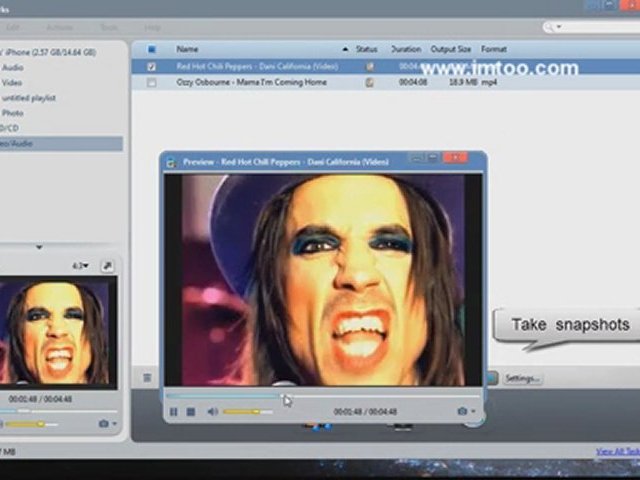Pause playback in the Preview window
This screenshot has width=640, height=480.
click(x=173, y=411)
